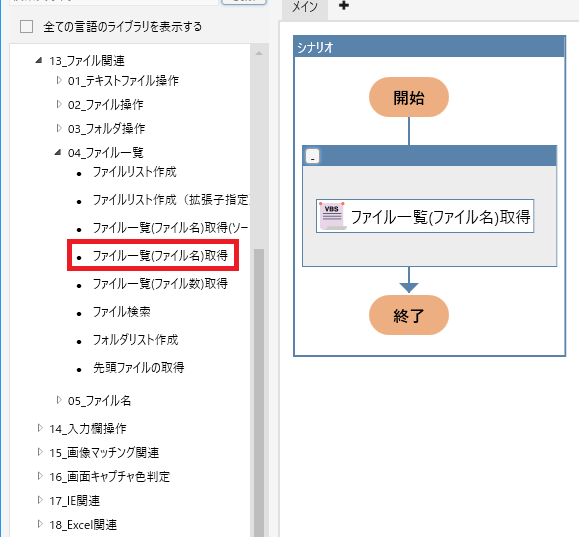The height and width of the screenshot is (537, 579).
Task: Select the 終了 end node
Action: 409,315
